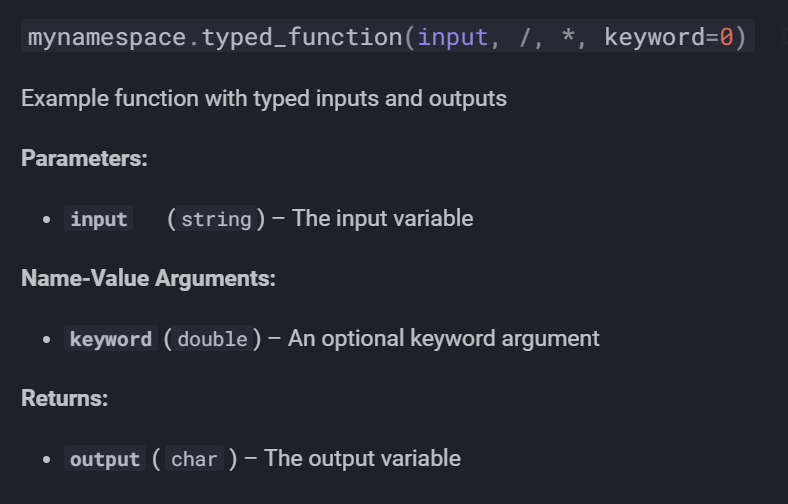Select the bold output return label
Screen dimensions: 788x504
[x=105, y=459]
